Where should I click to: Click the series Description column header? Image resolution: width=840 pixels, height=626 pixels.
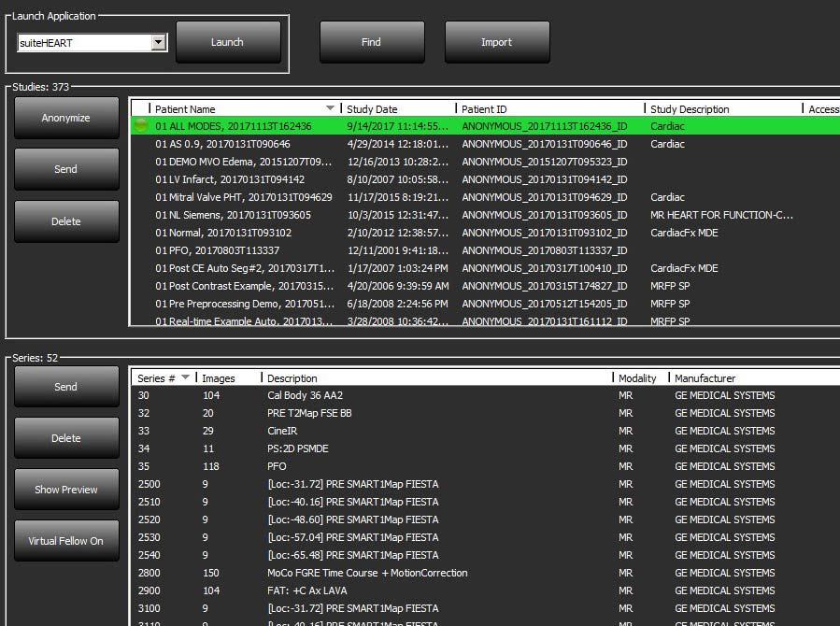(x=437, y=378)
